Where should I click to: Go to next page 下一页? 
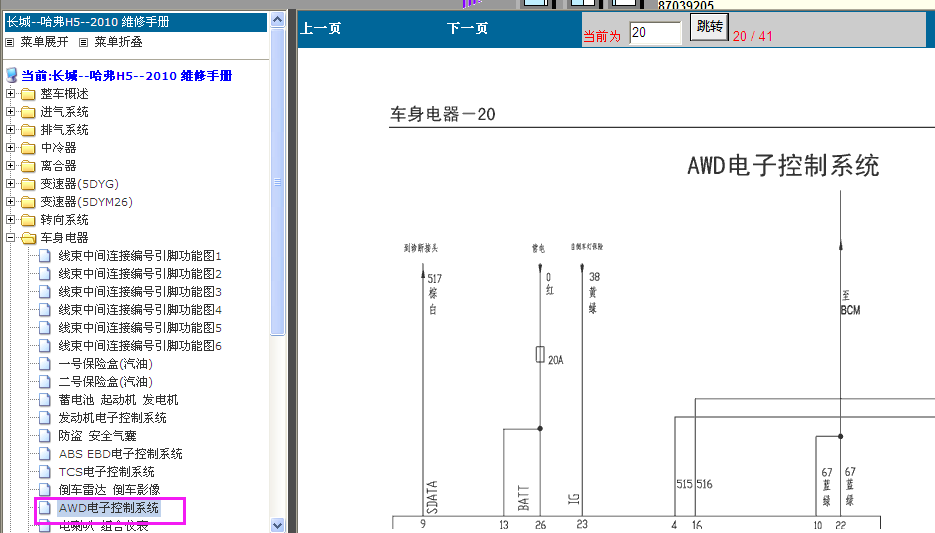click(468, 28)
